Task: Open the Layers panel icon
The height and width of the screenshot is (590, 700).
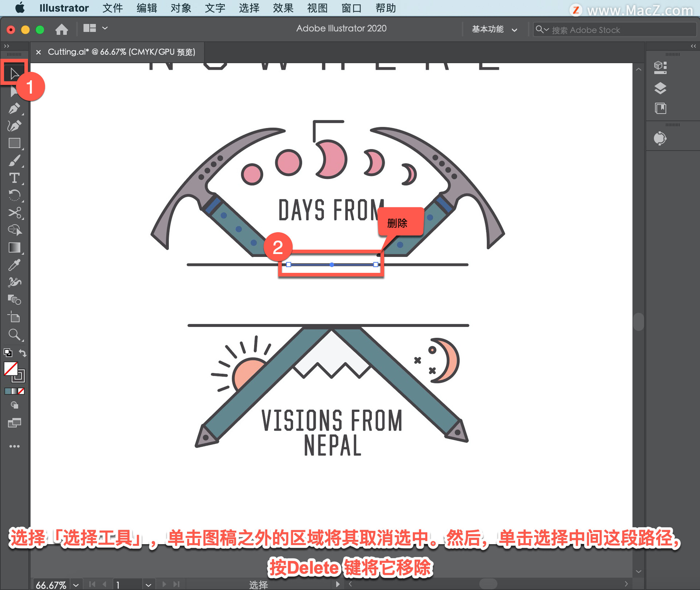Action: tap(660, 88)
